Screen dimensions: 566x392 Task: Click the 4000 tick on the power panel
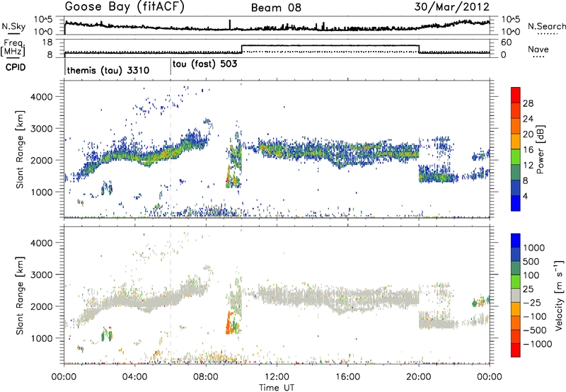[x=41, y=97]
